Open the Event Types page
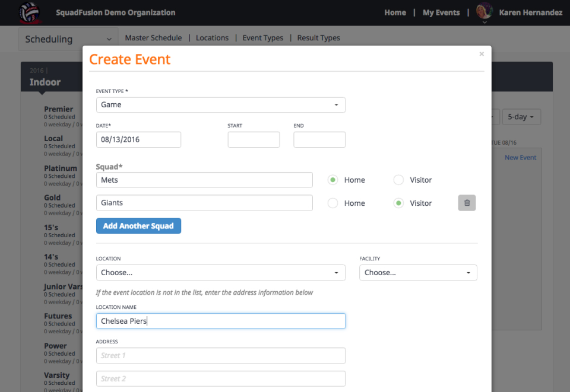The height and width of the screenshot is (392, 570). point(263,37)
